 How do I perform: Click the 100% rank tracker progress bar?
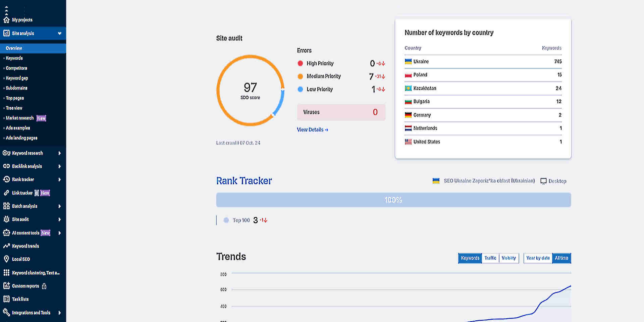coord(393,200)
